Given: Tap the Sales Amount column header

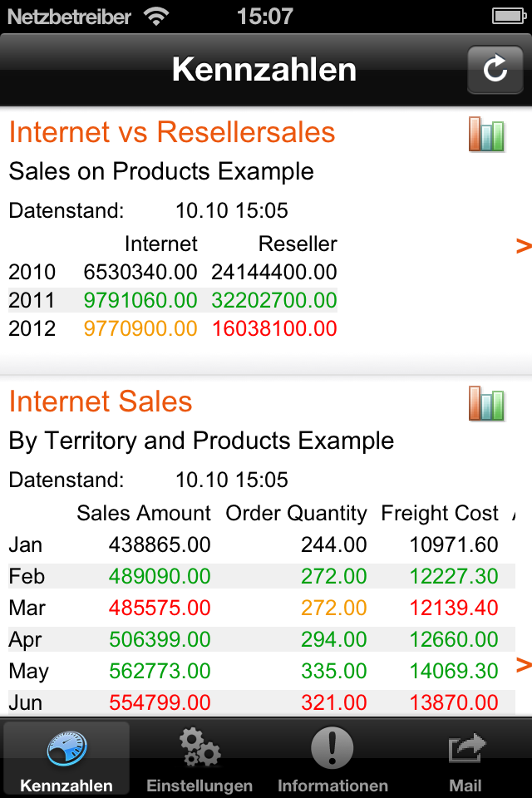Looking at the screenshot, I should 144,513.
